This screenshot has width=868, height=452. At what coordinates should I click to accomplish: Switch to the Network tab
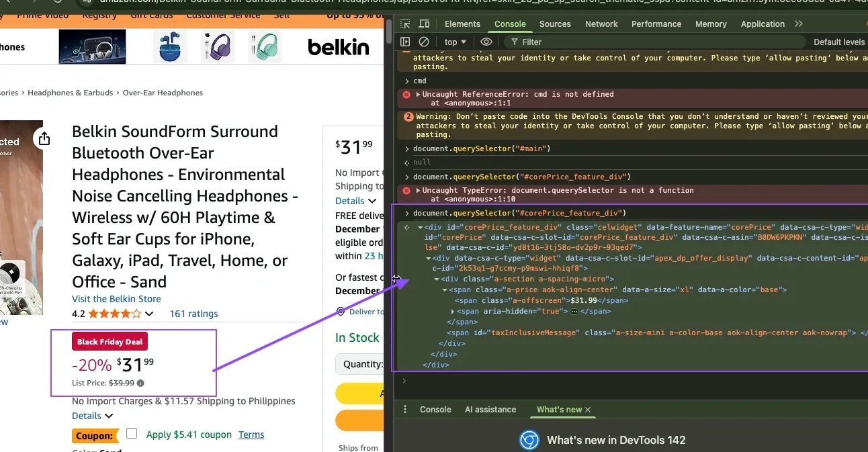[601, 24]
